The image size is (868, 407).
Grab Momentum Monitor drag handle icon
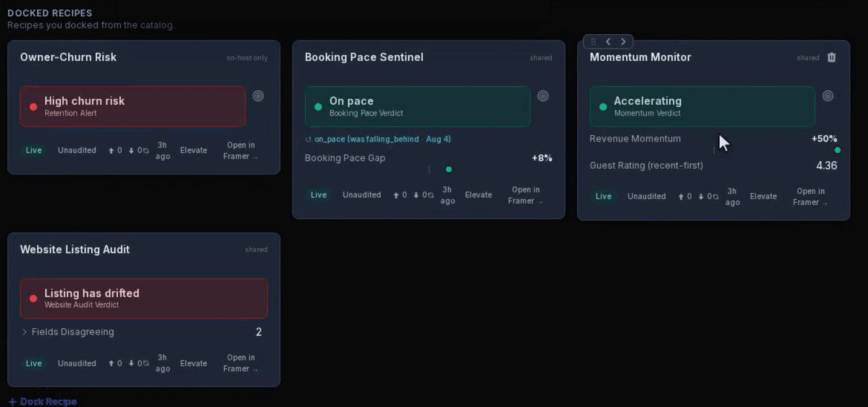(593, 42)
